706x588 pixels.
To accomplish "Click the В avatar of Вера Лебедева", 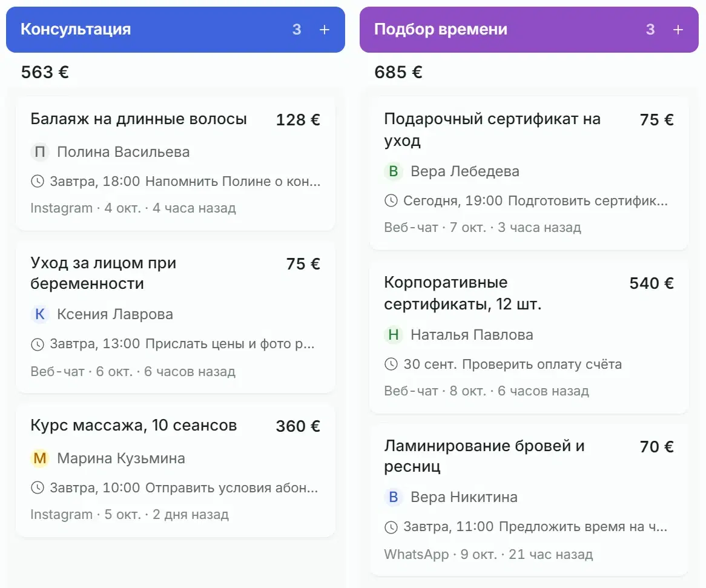I will coord(393,171).
